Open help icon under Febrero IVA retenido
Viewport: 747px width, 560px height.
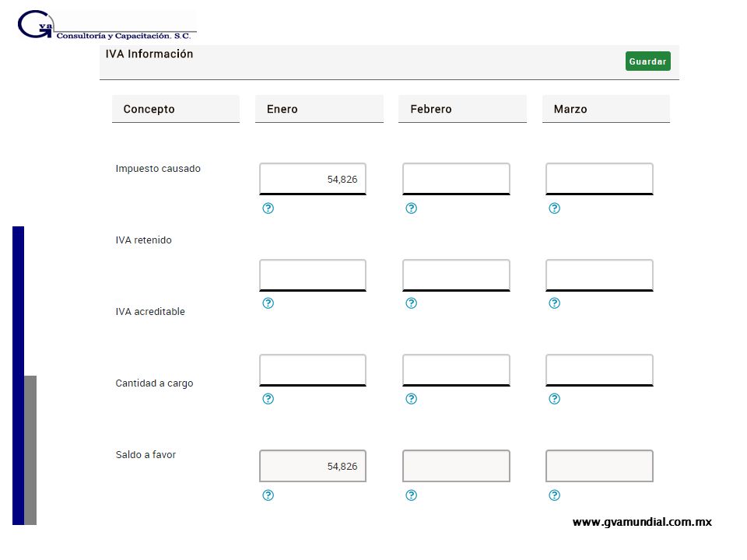click(x=411, y=303)
